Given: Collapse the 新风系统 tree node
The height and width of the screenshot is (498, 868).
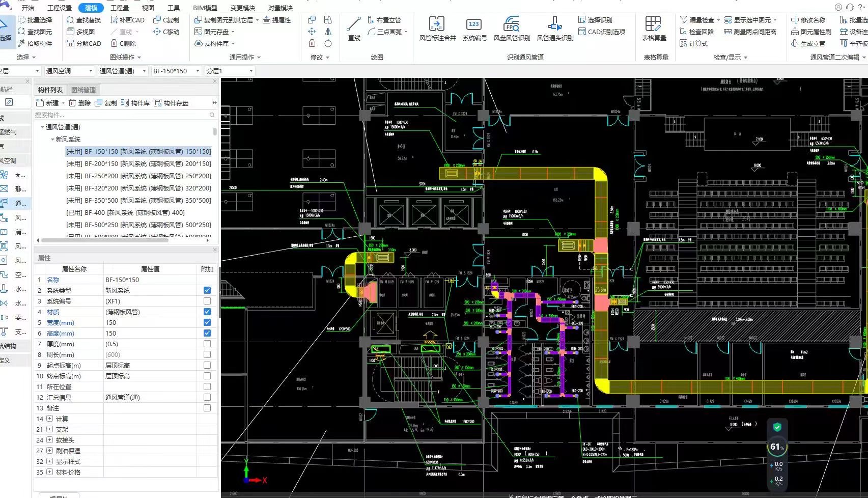Looking at the screenshot, I should point(52,139).
